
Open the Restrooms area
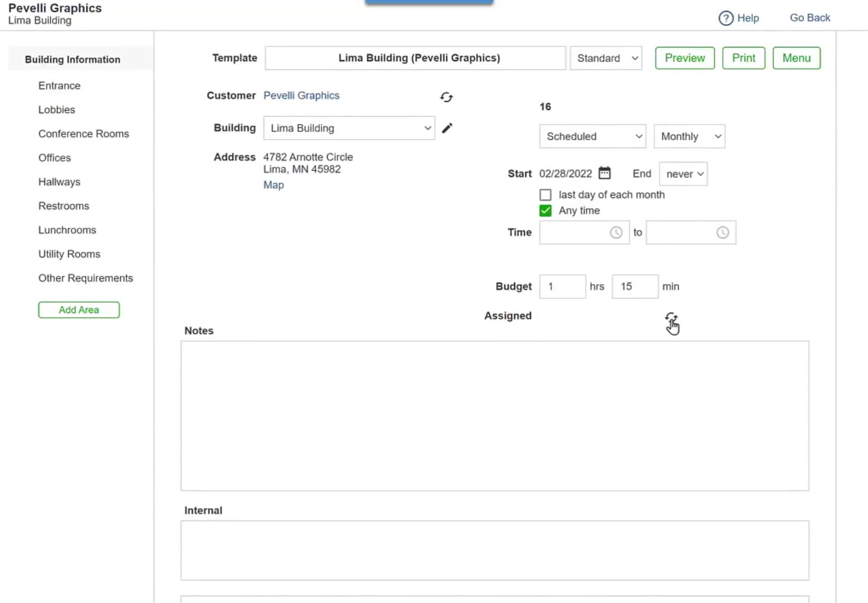[x=63, y=206]
